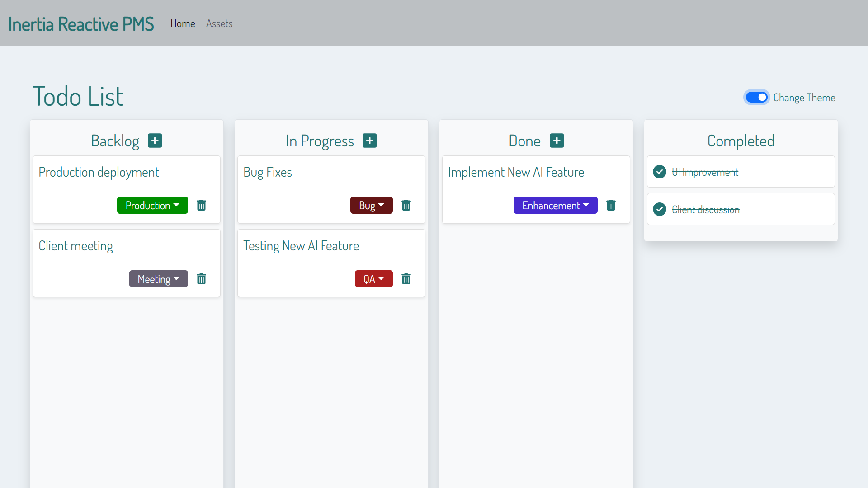Expand the Bug label dropdown
The width and height of the screenshot is (868, 488).
[371, 205]
